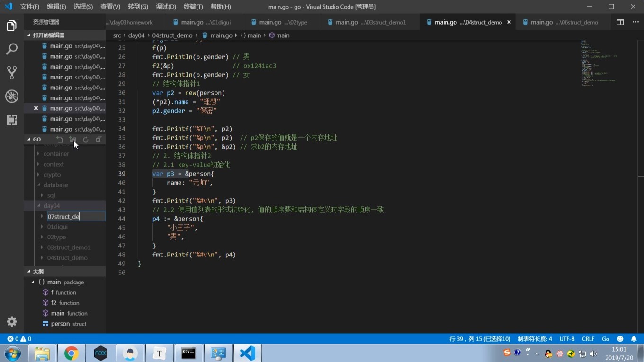The width and height of the screenshot is (644, 362).
Task: Collapse all folders in GO explorer
Action: point(99,140)
